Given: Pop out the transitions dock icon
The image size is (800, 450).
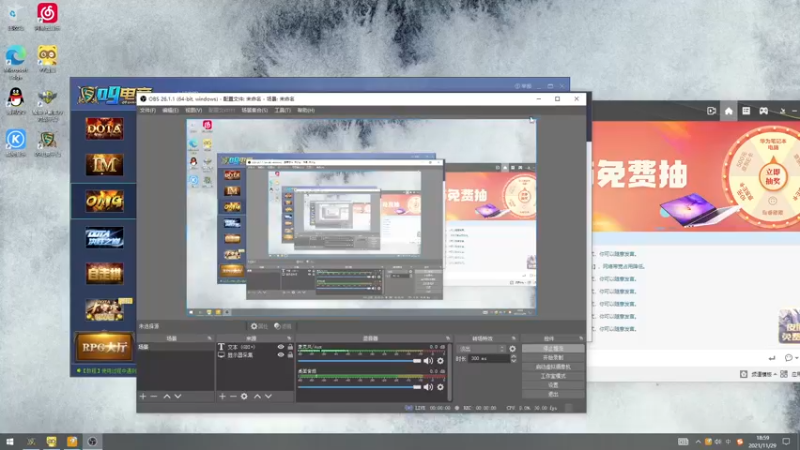Looking at the screenshot, I should (x=513, y=338).
